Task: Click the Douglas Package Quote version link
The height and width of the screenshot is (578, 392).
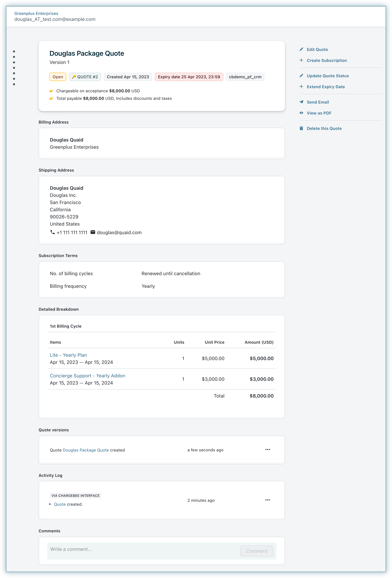Action: coord(86,450)
